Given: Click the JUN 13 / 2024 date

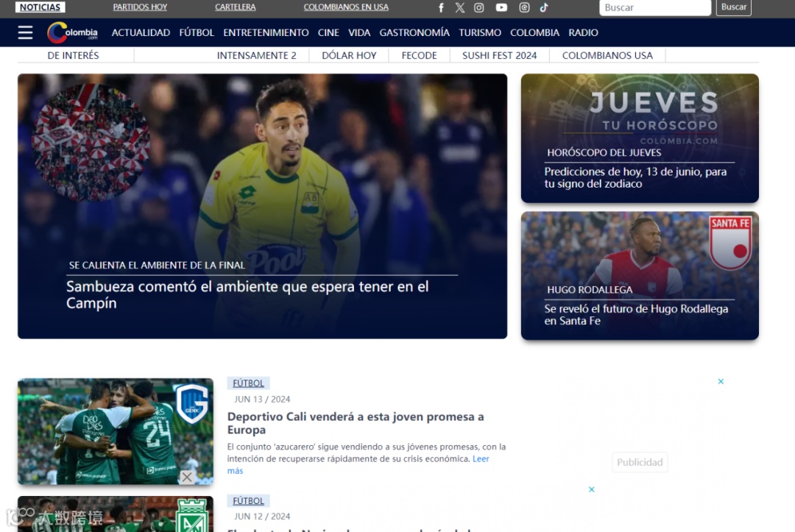Looking at the screenshot, I should pyautogui.click(x=262, y=400).
